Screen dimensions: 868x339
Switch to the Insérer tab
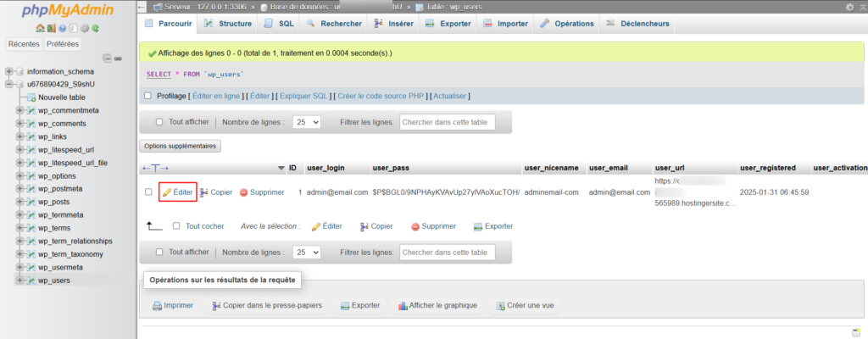point(394,24)
